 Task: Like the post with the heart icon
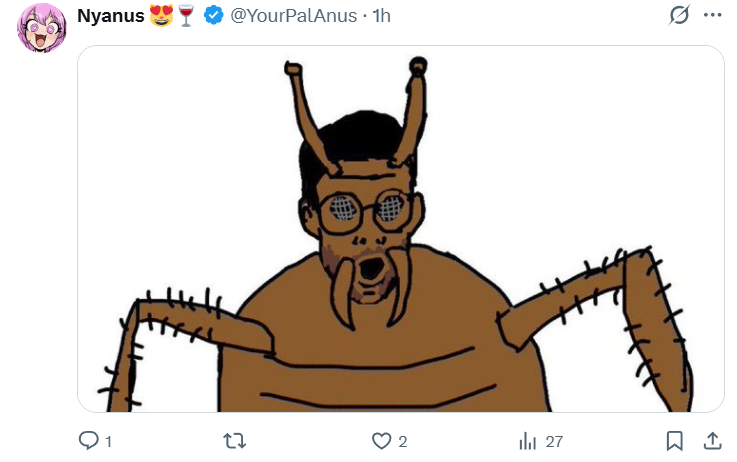click(381, 441)
